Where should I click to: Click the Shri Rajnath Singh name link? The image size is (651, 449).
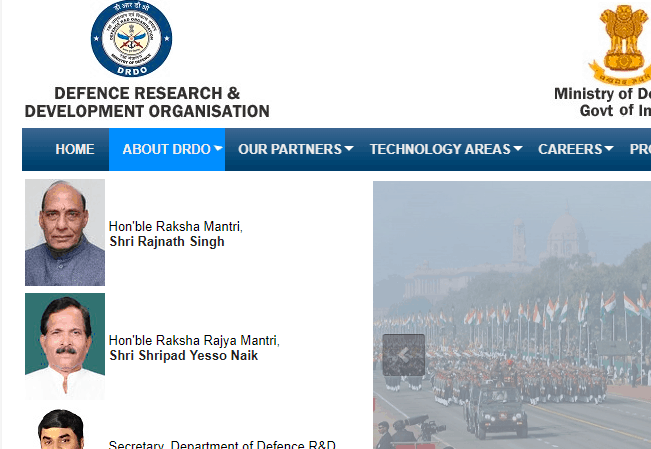pos(166,242)
